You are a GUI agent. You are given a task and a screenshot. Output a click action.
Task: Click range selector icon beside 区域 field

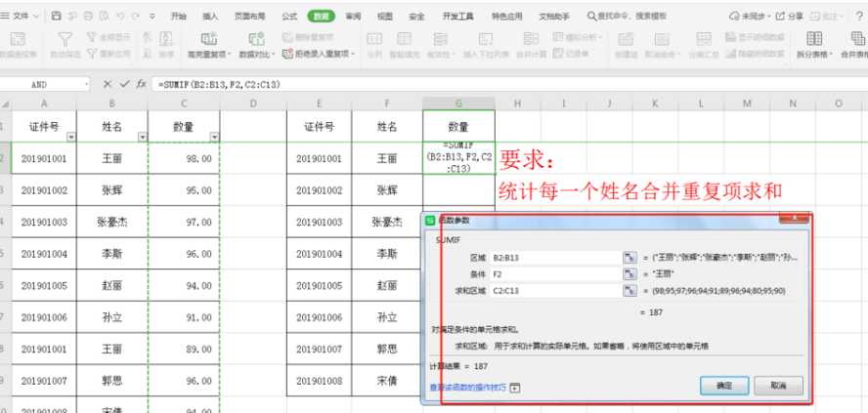[x=629, y=257]
